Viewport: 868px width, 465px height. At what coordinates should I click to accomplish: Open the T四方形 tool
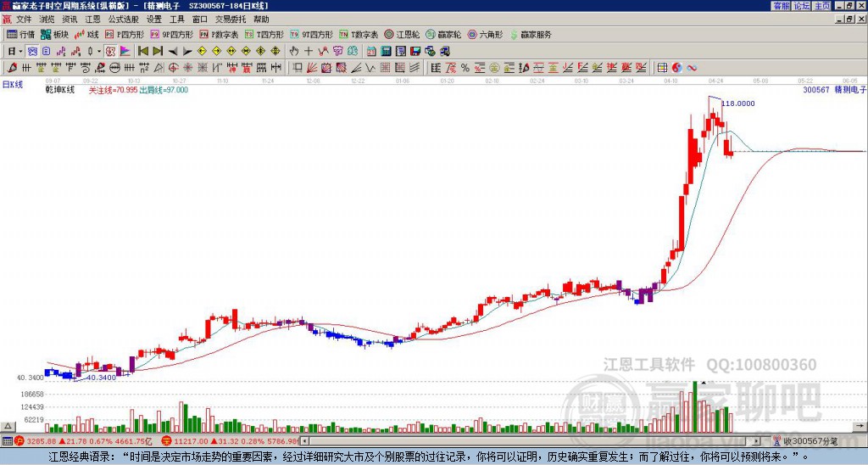(264, 34)
